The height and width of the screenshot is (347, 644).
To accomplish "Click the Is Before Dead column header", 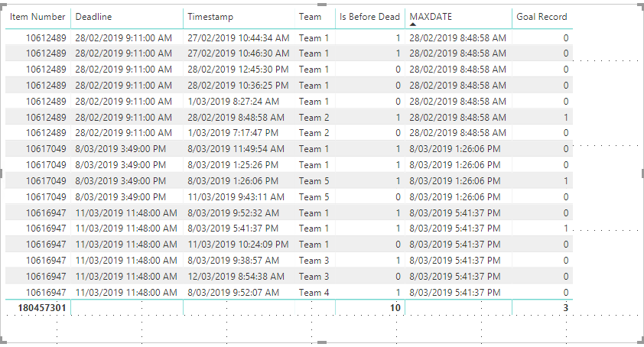I will point(369,17).
